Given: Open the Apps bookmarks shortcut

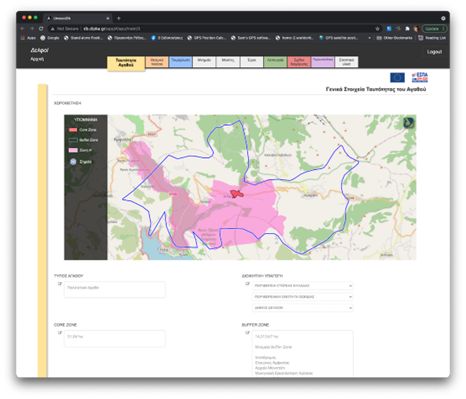Looking at the screenshot, I should coord(28,38).
